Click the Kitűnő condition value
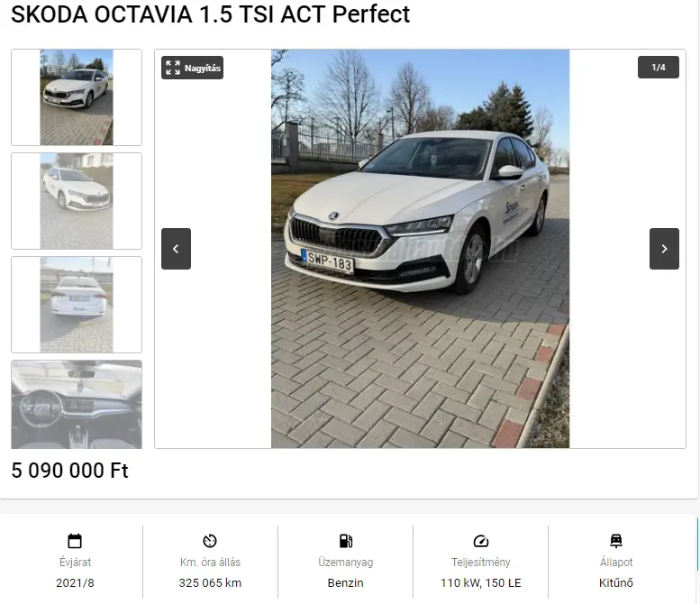 click(616, 582)
